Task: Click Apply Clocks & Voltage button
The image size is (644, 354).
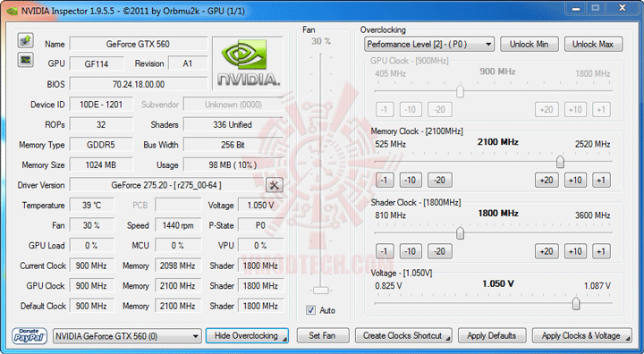Action: tap(582, 335)
